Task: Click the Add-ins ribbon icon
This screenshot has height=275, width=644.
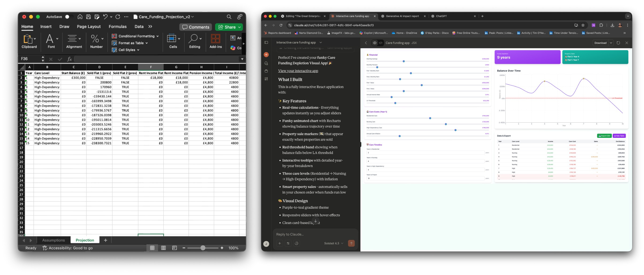Action: (215, 41)
